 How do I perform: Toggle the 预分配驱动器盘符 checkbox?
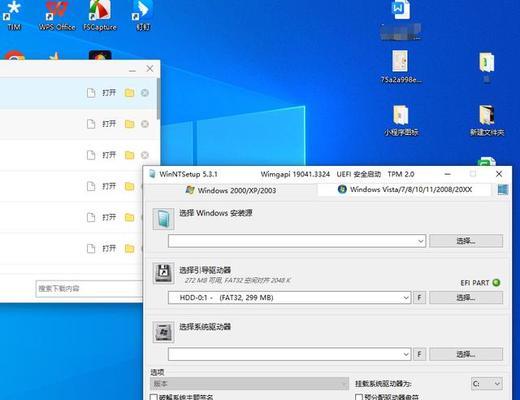coord(359,397)
